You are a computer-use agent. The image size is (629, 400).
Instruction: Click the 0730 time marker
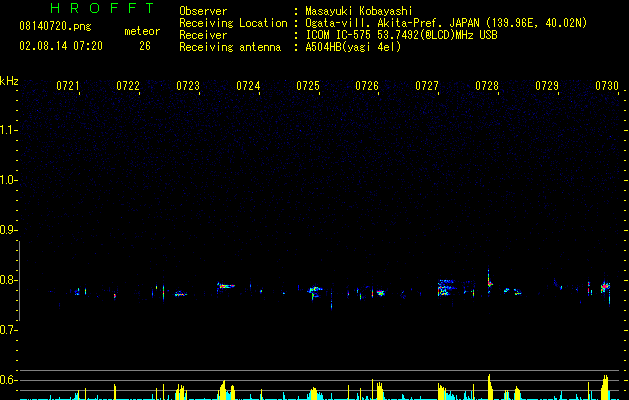coord(607,86)
